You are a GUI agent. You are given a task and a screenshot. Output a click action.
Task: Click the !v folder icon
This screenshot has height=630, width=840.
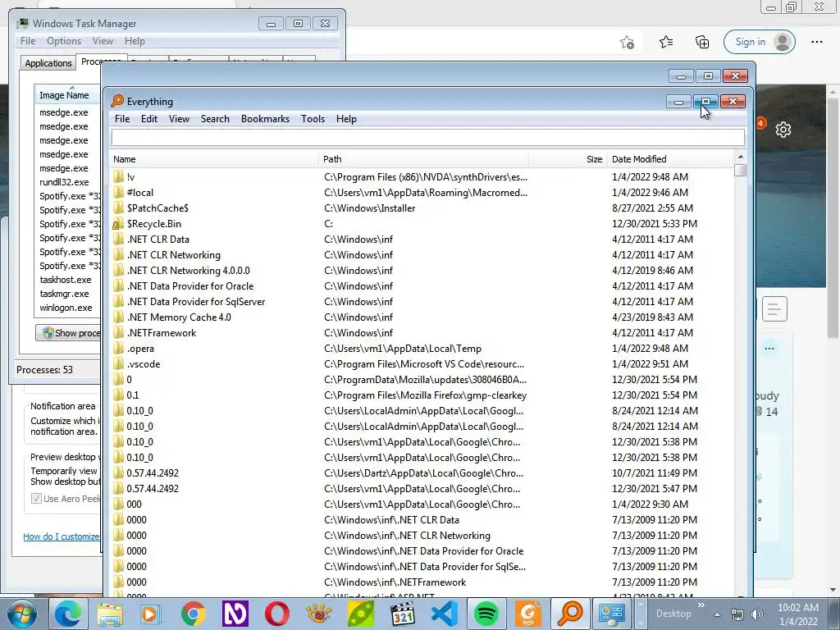(118, 177)
